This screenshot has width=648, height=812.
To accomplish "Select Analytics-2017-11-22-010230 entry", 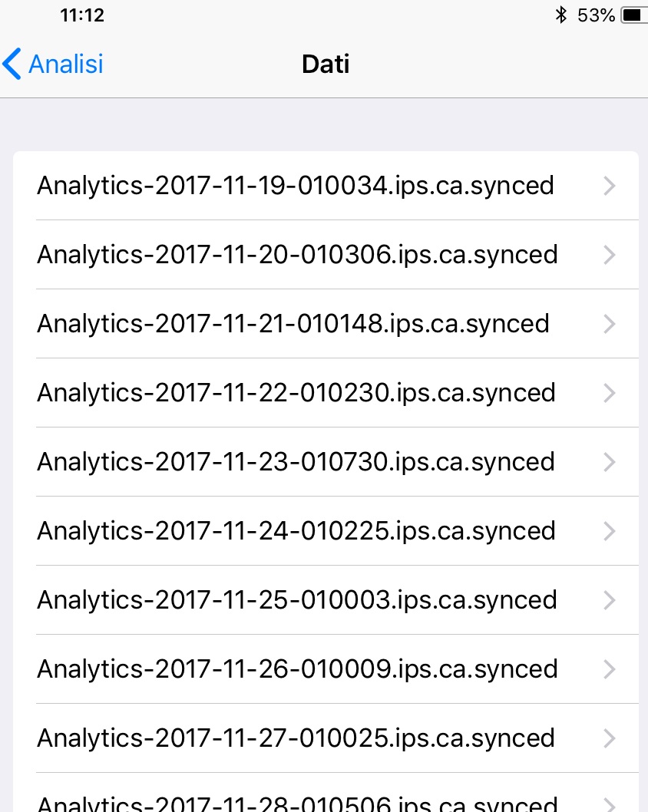I will tap(296, 393).
